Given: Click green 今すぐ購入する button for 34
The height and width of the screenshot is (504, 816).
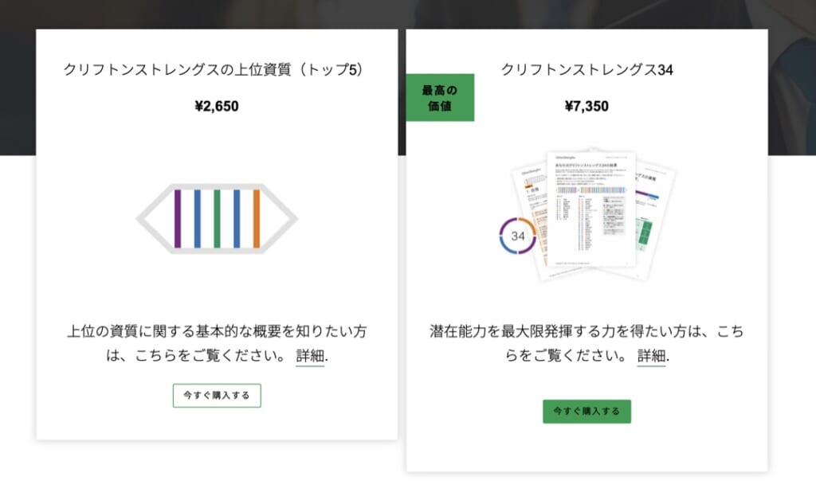Looking at the screenshot, I should tap(587, 412).
